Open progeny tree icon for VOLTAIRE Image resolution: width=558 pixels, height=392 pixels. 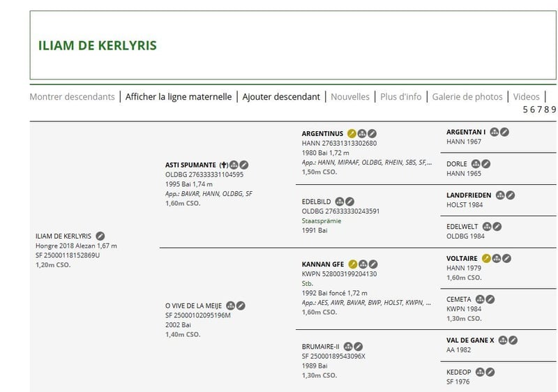click(497, 258)
